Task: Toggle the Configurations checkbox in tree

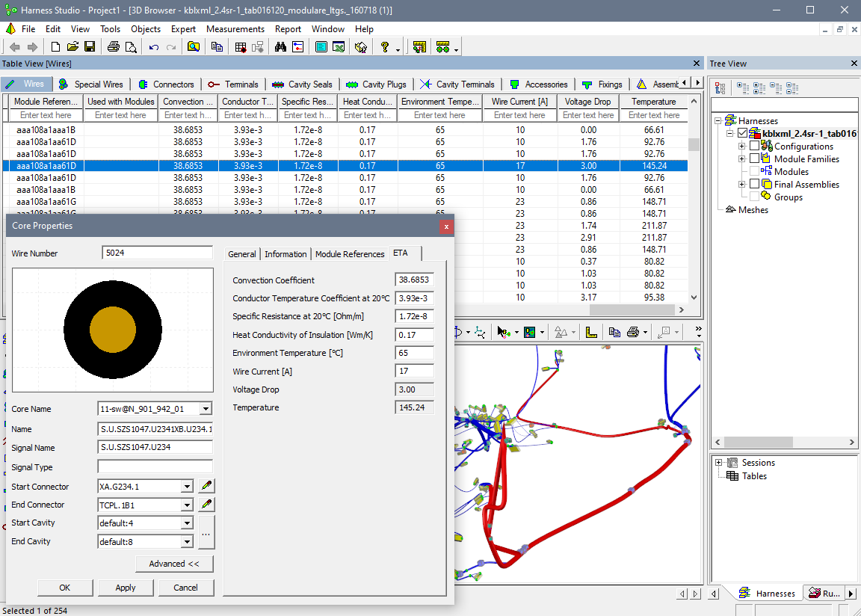Action: coord(754,147)
